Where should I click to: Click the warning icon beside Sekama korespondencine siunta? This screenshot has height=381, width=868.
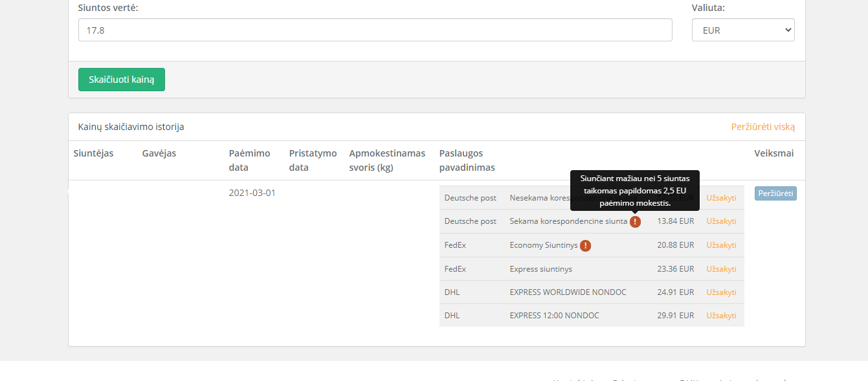click(x=635, y=221)
